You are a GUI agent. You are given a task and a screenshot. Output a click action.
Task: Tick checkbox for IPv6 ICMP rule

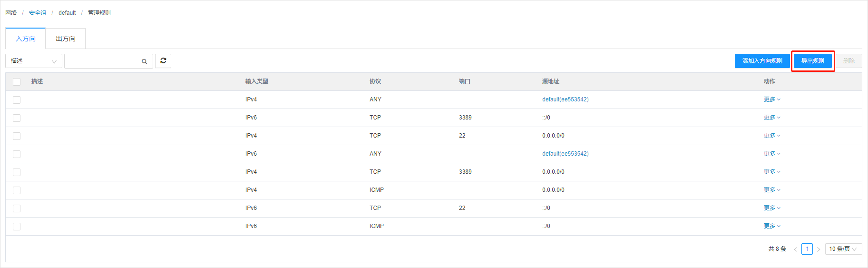pos(17,227)
